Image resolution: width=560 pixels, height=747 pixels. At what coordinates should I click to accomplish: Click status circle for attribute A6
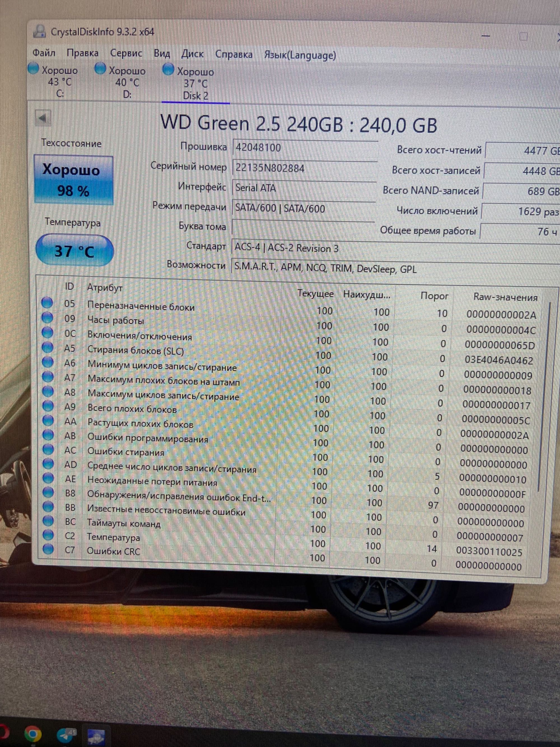[x=48, y=362]
